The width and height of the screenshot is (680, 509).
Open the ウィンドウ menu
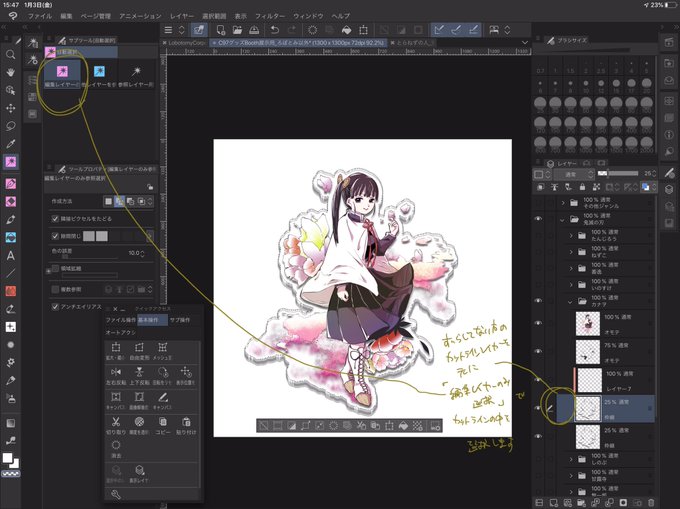(x=308, y=16)
